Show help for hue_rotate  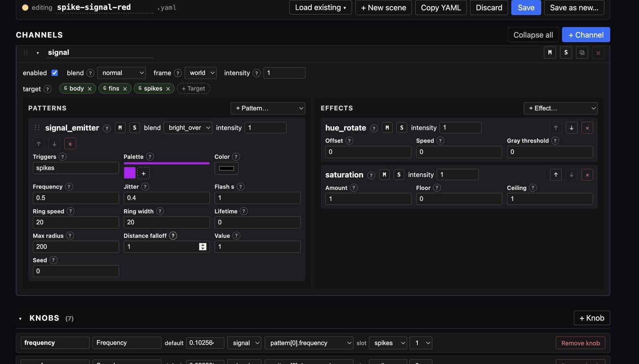point(374,128)
